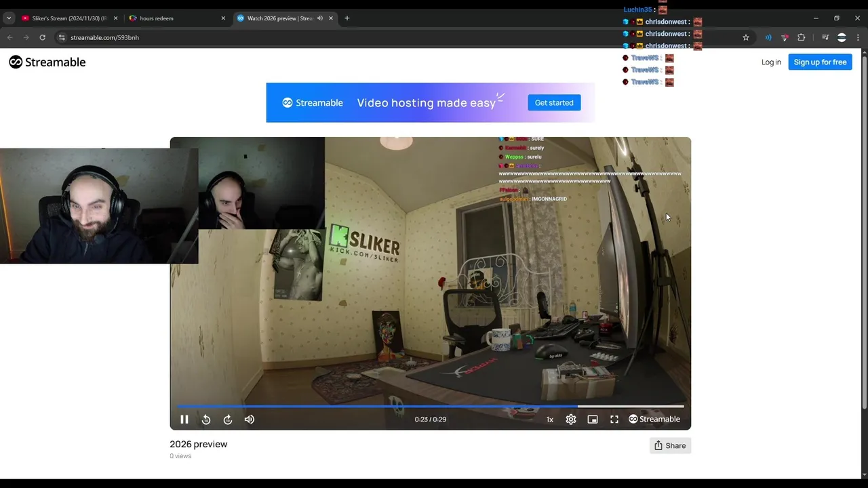Mute the tab using its speaker icon

[x=320, y=18]
